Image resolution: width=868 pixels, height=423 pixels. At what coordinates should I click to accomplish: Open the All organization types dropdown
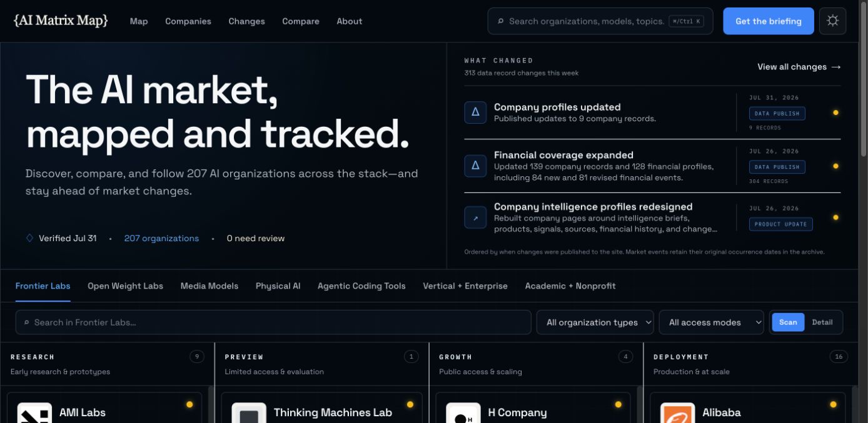coord(595,322)
